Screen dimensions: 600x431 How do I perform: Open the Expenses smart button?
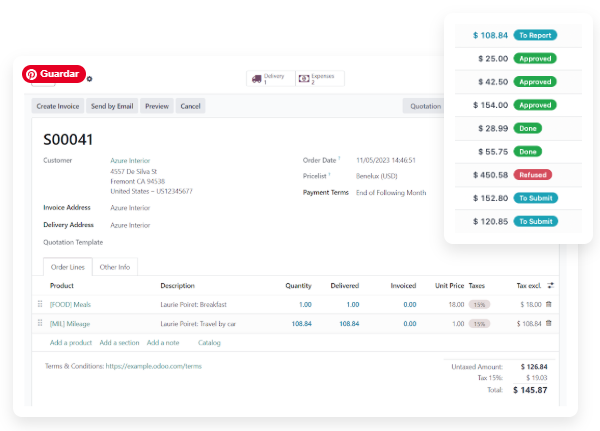click(320, 78)
